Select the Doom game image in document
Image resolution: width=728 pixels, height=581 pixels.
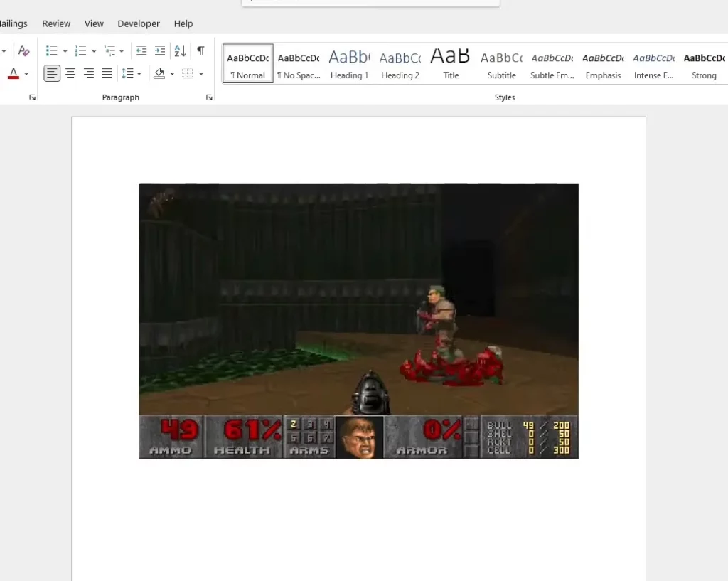pyautogui.click(x=358, y=321)
